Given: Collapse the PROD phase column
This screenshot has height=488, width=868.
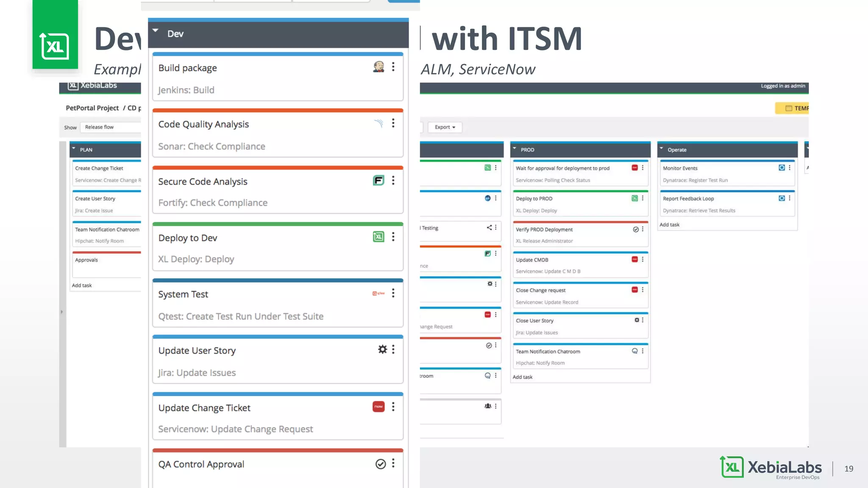Looking at the screenshot, I should (515, 148).
